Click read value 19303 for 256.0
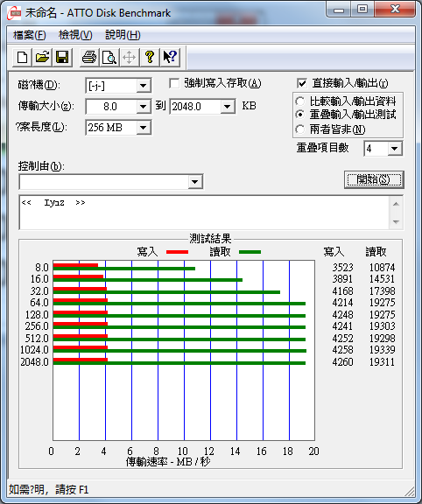Screen dimensions: 422x504 [382, 326]
